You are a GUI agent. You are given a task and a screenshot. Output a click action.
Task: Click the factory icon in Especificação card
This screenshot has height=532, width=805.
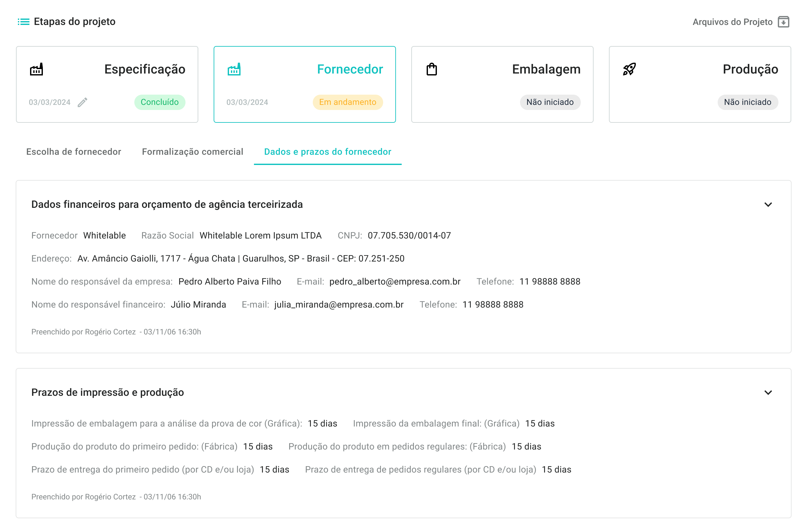click(x=36, y=69)
